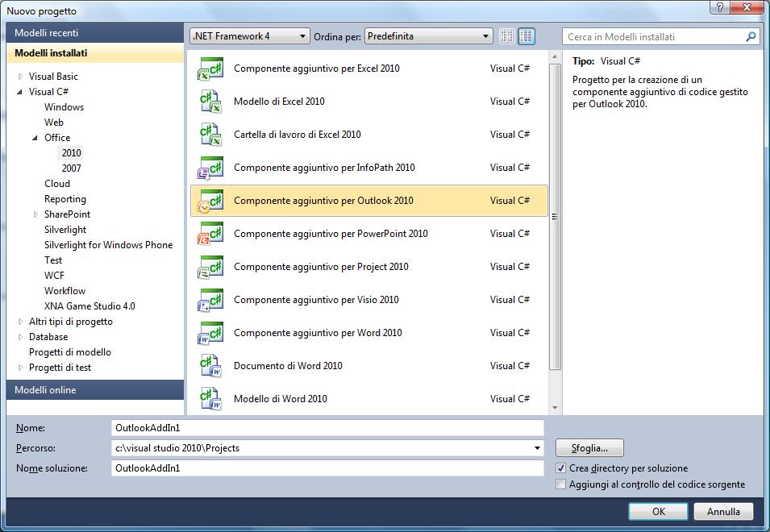This screenshot has width=770, height=532.
Task: Open the .NET Framework 4 dropdown
Action: click(x=250, y=36)
